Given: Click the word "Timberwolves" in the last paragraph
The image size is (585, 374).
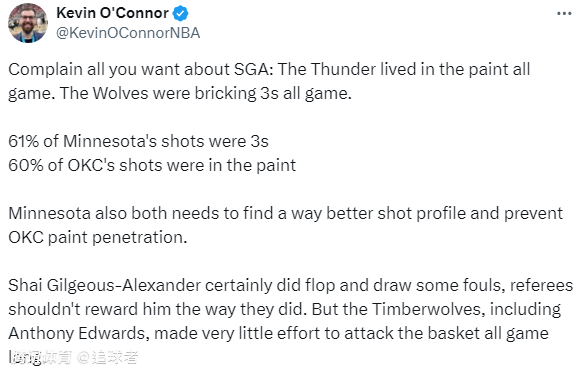Looking at the screenshot, I should tap(429, 309).
